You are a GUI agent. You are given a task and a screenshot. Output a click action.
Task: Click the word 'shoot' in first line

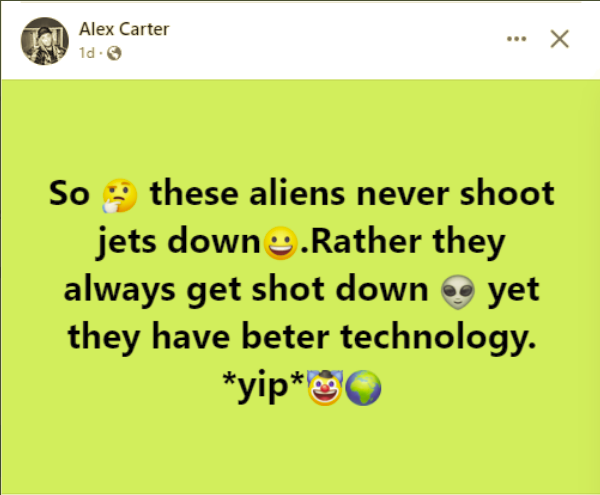(507, 193)
